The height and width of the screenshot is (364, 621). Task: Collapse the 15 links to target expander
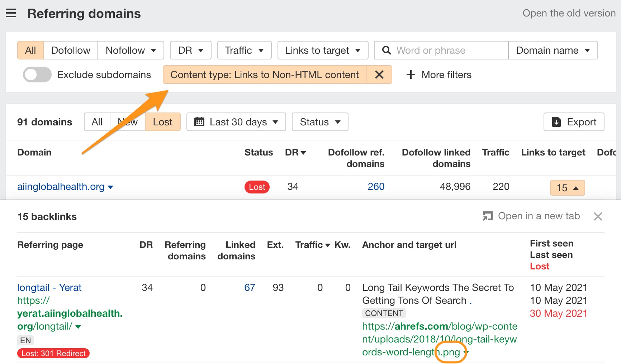click(x=567, y=188)
